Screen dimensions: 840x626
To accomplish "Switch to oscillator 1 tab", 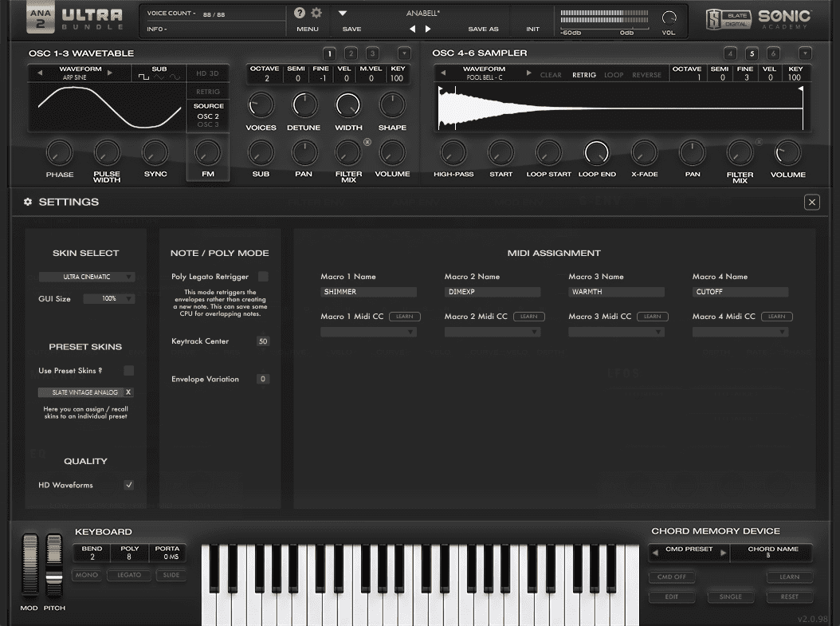I will [x=329, y=53].
